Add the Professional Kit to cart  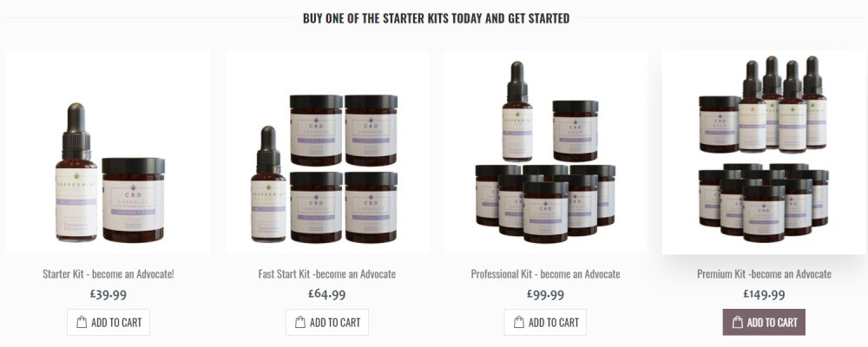point(545,322)
